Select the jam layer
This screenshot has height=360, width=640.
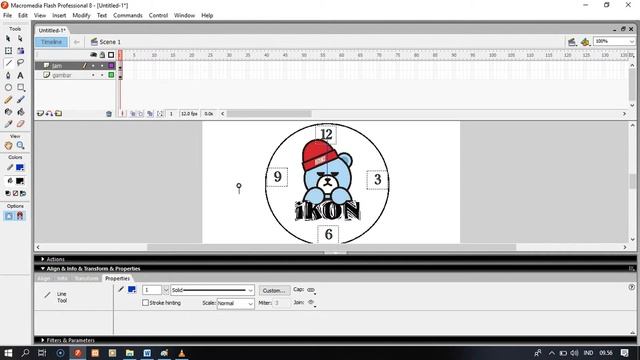(x=57, y=66)
